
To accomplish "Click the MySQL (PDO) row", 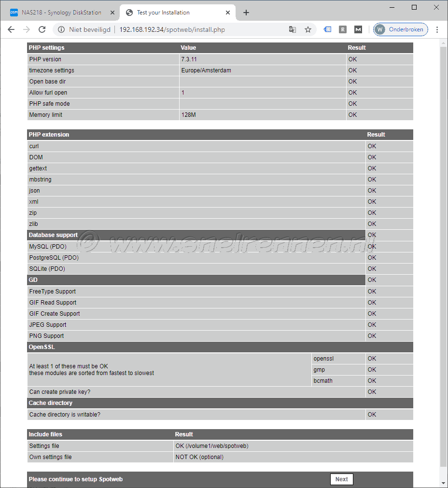I will coord(220,247).
